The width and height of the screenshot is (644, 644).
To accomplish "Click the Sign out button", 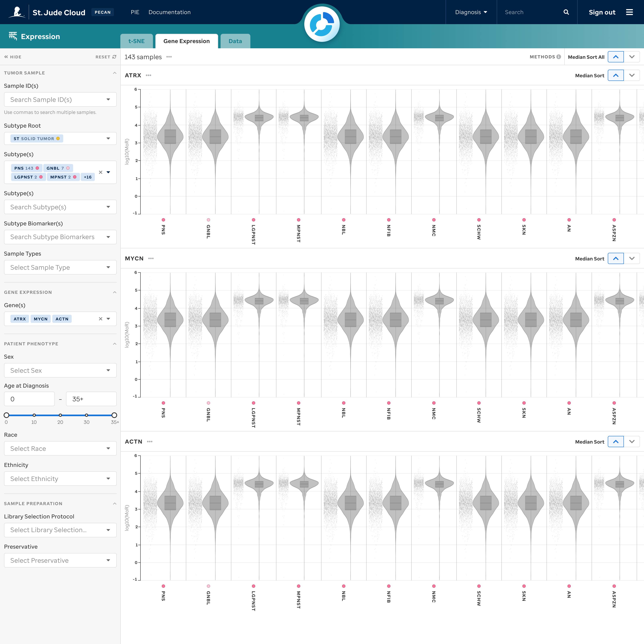I will point(602,12).
